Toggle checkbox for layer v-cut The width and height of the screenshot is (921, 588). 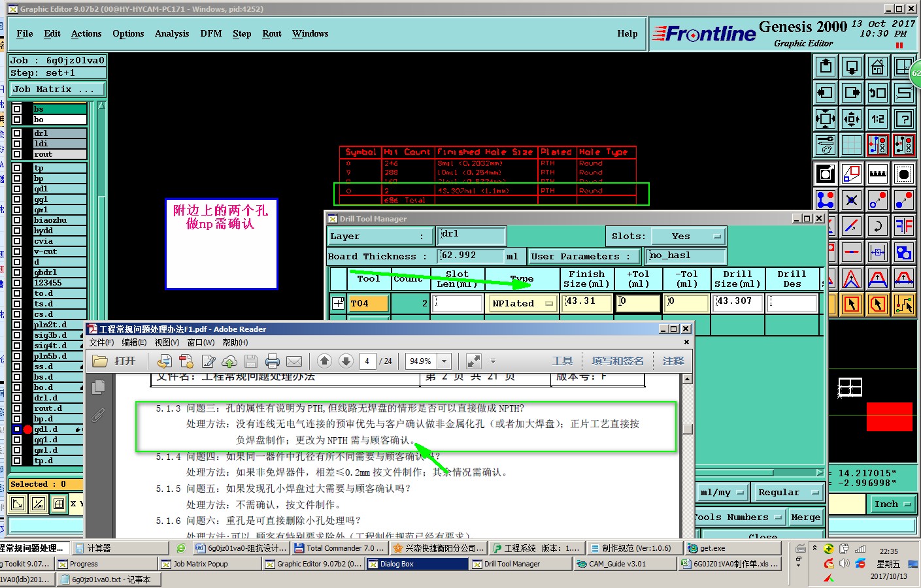point(18,252)
